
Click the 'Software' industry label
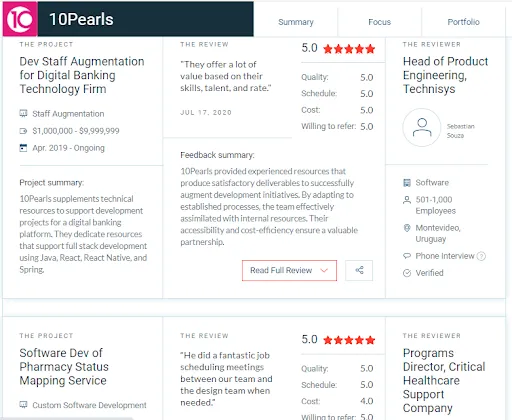(432, 183)
